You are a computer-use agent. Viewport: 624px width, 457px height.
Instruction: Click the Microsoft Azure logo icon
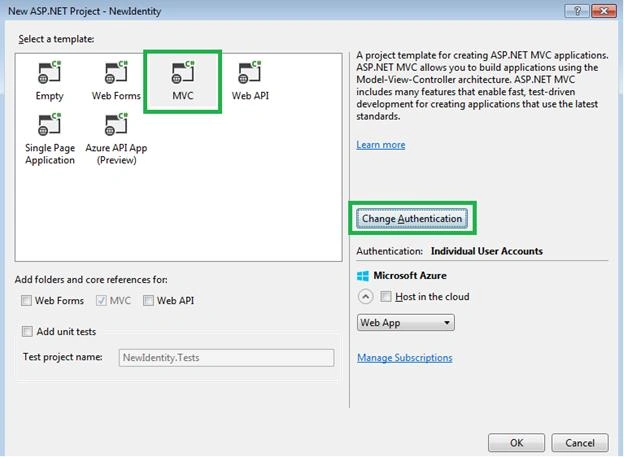(x=363, y=275)
